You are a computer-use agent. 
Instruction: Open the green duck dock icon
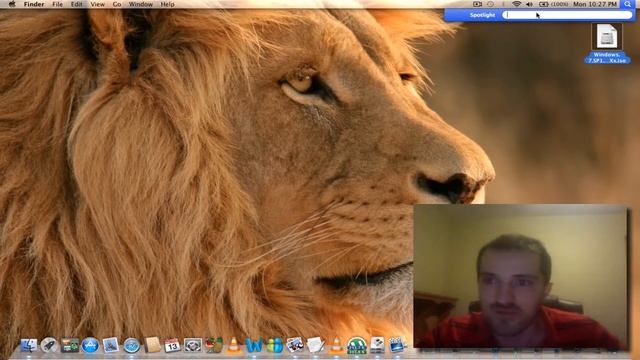click(213, 345)
